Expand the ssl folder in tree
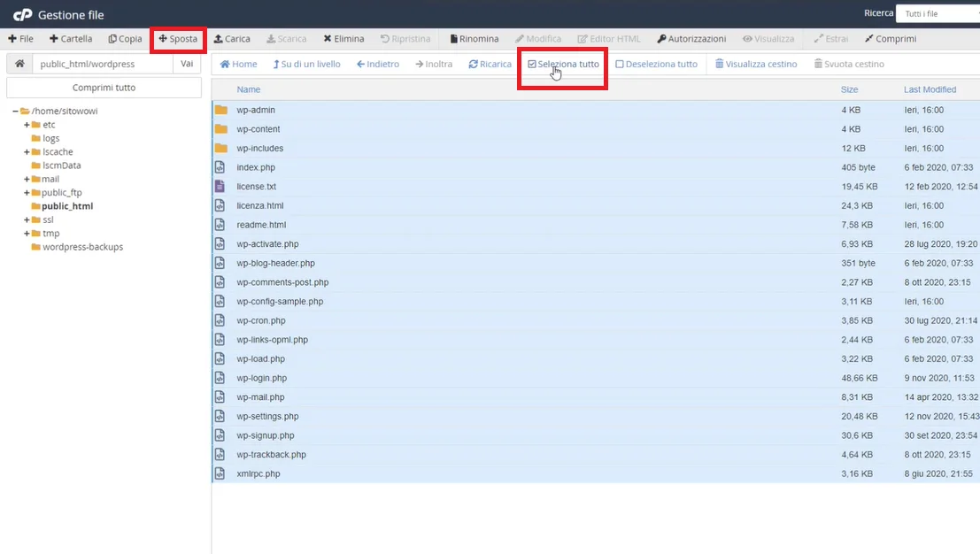The width and height of the screenshot is (980, 554). (x=27, y=219)
